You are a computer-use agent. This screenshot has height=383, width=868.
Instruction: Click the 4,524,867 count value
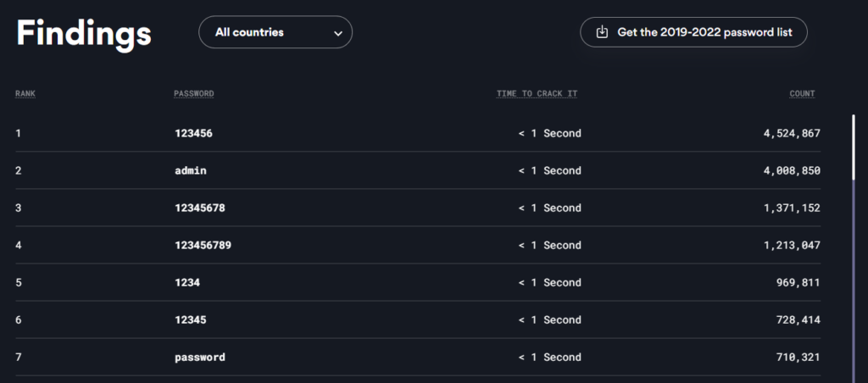coord(792,133)
